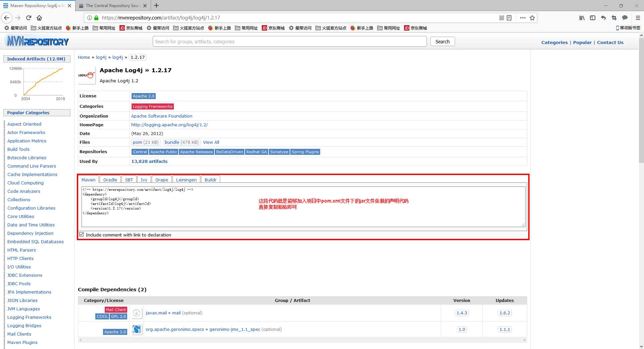Open the Contact Us link
The image size is (644, 349).
pyautogui.click(x=610, y=42)
